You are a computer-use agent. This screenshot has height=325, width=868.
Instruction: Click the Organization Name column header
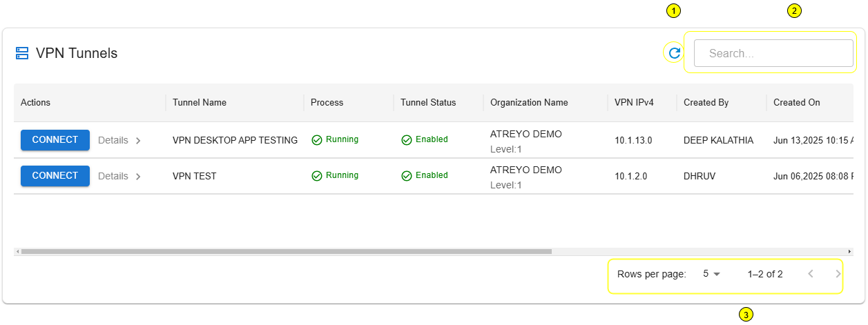click(529, 103)
